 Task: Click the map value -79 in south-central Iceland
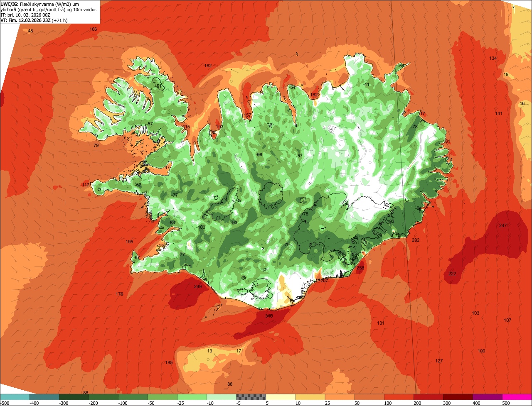(286, 245)
